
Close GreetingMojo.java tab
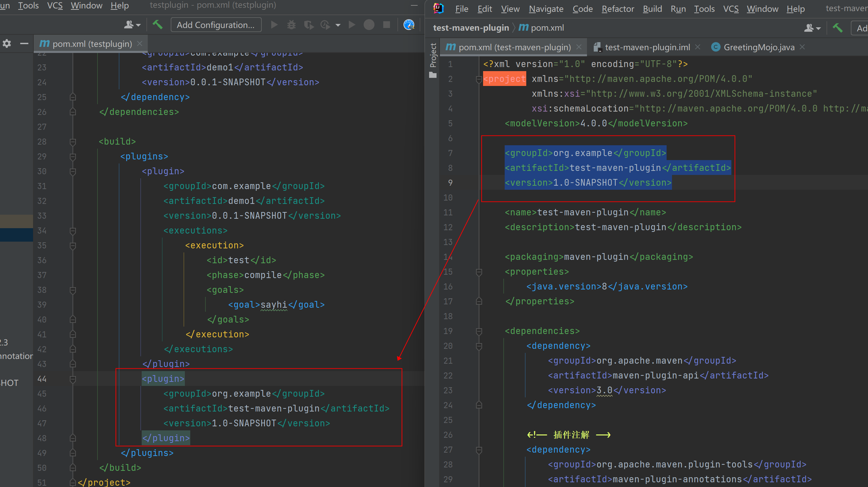(802, 47)
